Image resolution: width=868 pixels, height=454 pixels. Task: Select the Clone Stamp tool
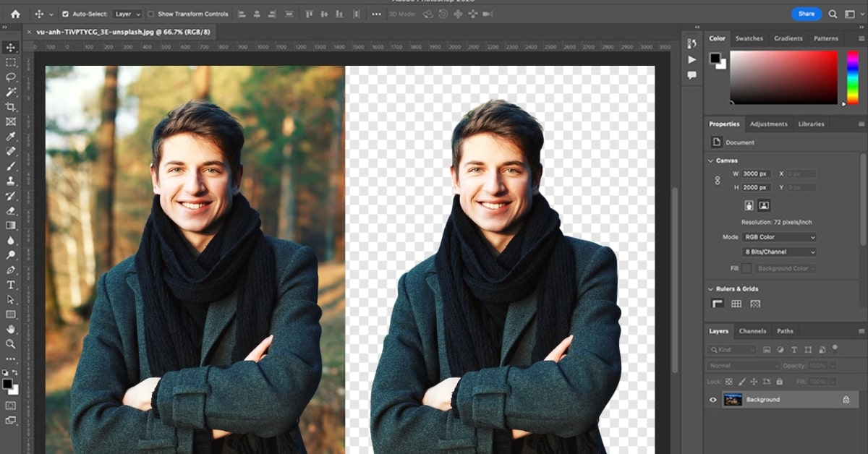coord(11,181)
